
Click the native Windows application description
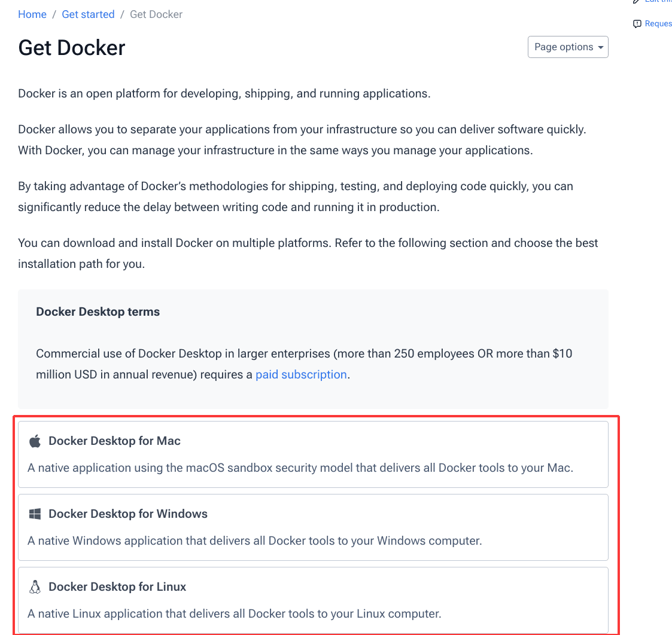[x=254, y=541]
